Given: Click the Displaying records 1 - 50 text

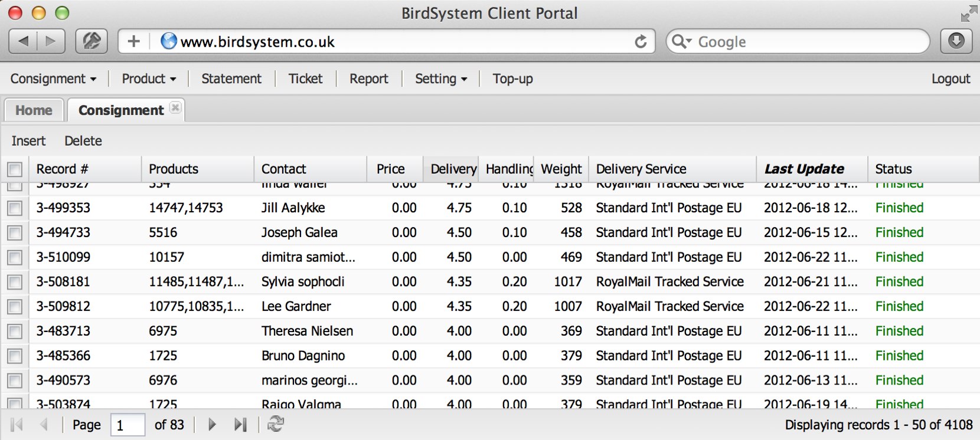Looking at the screenshot, I should click(x=878, y=425).
